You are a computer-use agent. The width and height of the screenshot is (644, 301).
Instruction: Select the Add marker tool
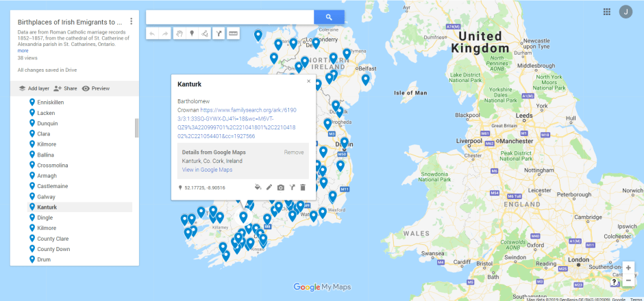pos(192,33)
